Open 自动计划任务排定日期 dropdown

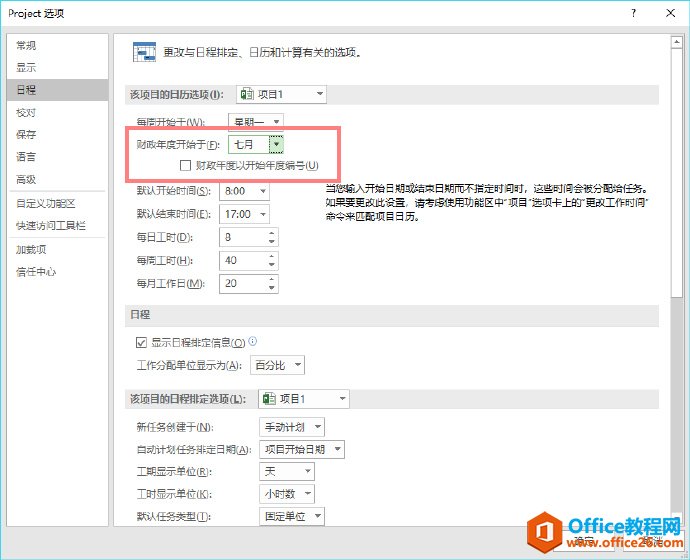(302, 449)
